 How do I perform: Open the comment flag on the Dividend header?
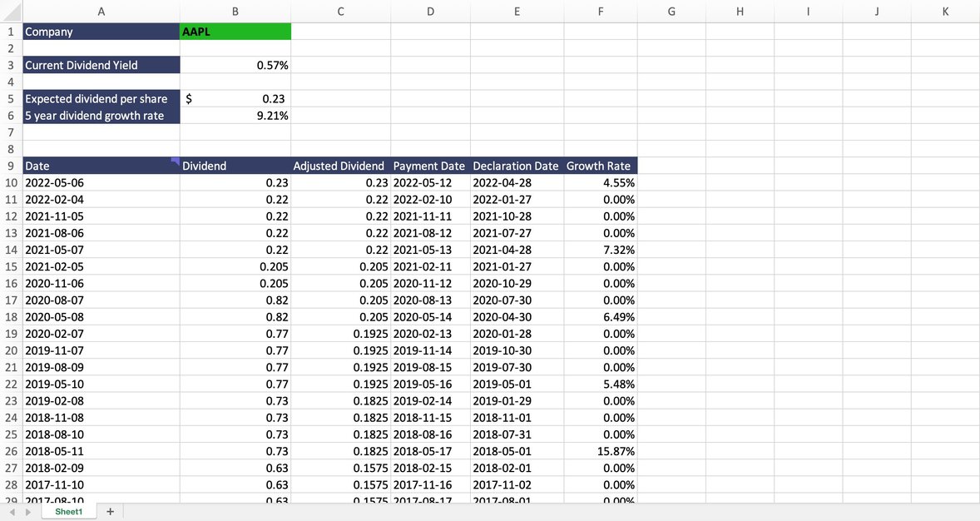(x=175, y=160)
